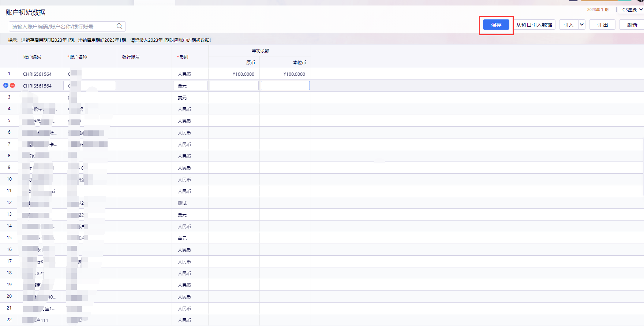Click the 人民币 cell in row 10
The height and width of the screenshot is (326, 644).
pyautogui.click(x=184, y=179)
